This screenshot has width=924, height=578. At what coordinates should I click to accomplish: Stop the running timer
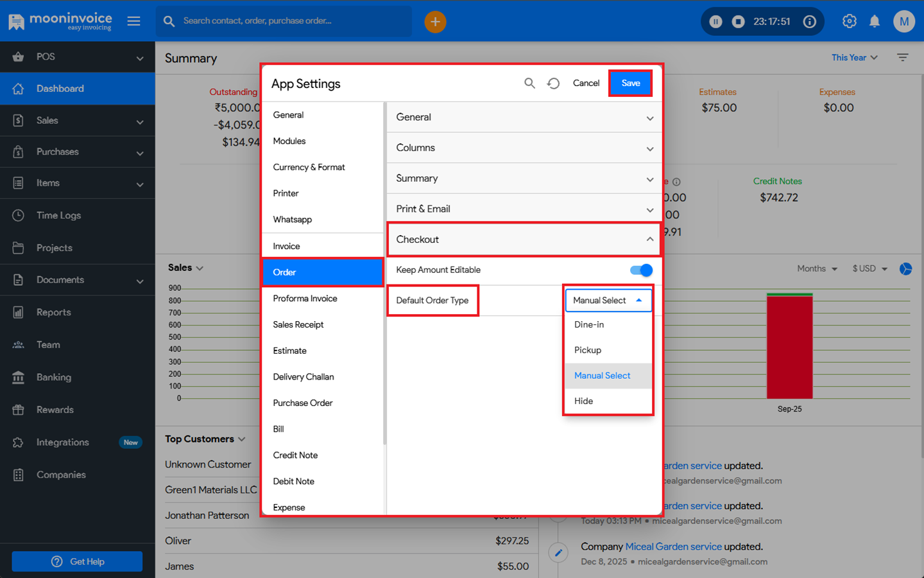738,22
